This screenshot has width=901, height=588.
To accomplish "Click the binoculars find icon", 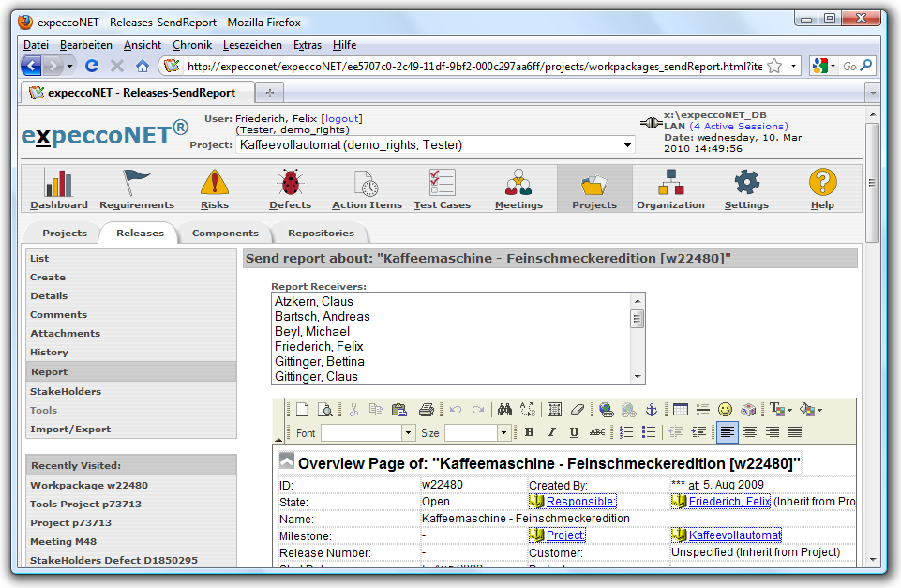I will [x=504, y=410].
